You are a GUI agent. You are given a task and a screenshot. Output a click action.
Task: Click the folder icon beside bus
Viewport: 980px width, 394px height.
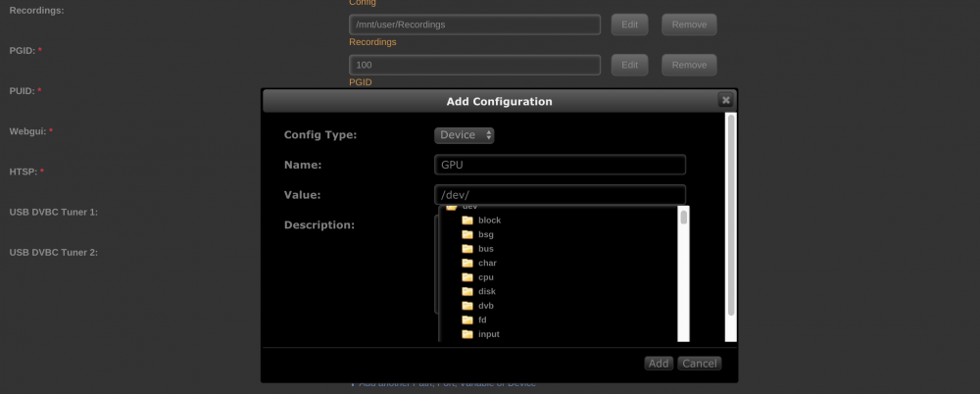point(466,249)
